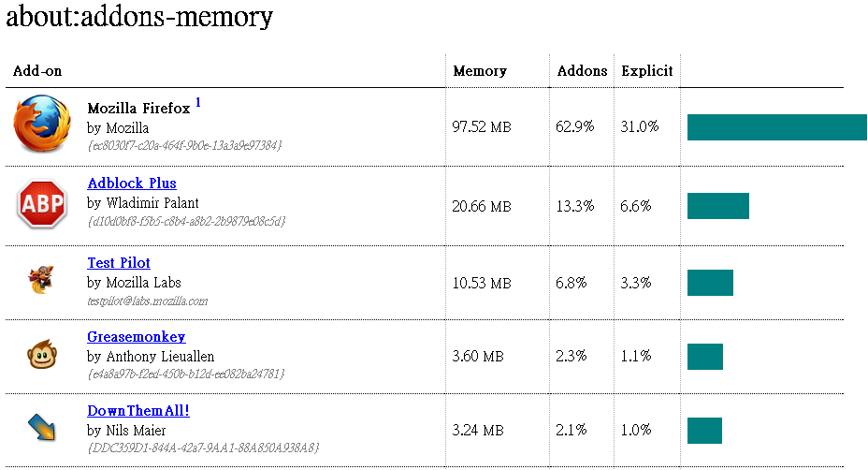Click the DownThemAll! memory usage bar

click(x=704, y=431)
